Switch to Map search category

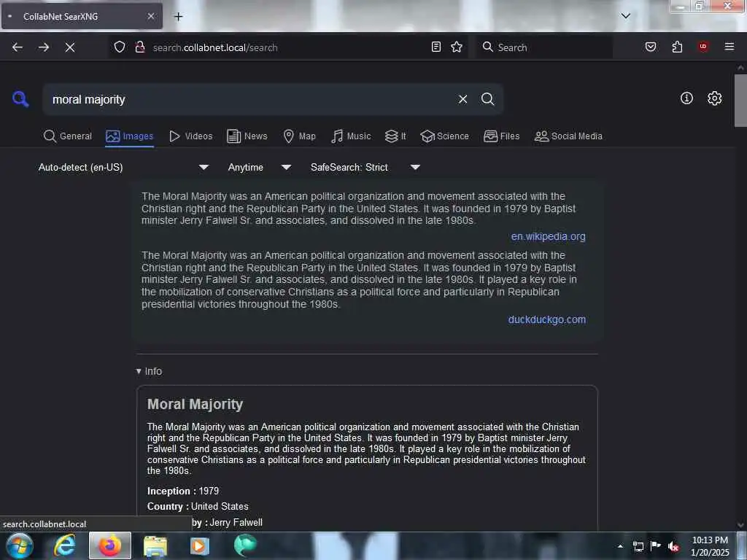pyautogui.click(x=300, y=136)
